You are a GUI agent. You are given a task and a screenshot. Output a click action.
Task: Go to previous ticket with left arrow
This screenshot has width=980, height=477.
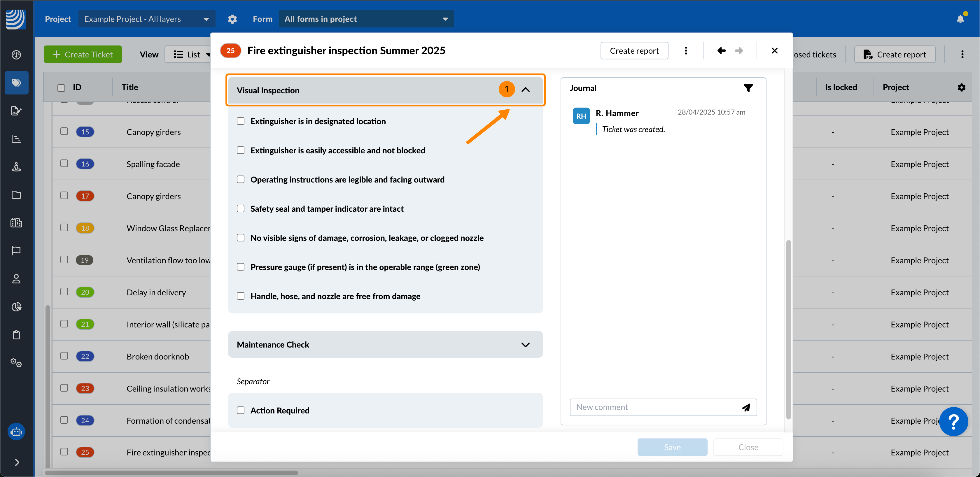721,51
